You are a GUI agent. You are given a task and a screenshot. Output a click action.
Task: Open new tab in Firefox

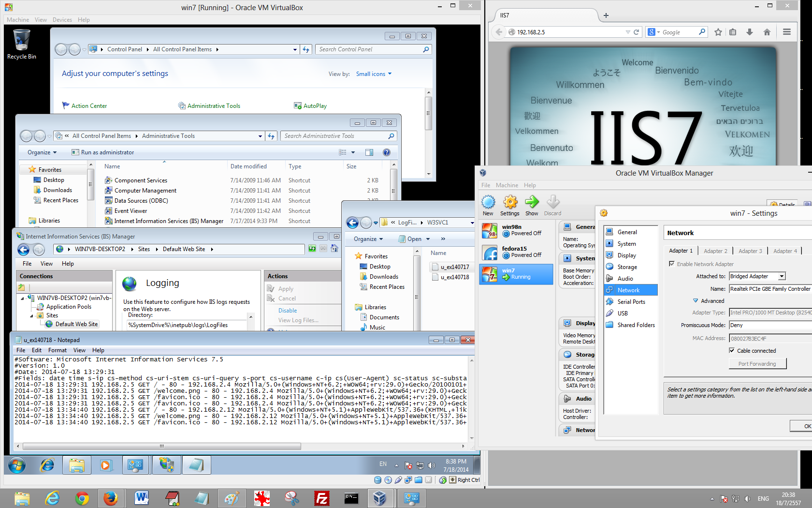coord(606,15)
